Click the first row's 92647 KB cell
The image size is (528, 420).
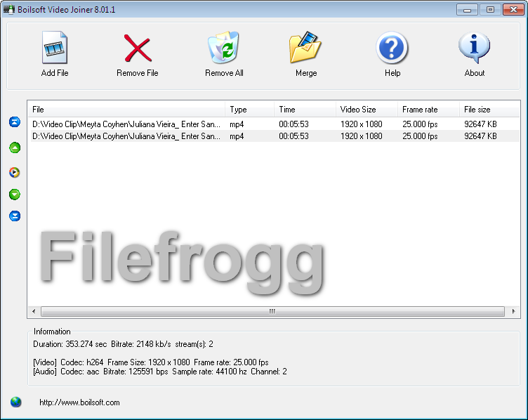[480, 124]
